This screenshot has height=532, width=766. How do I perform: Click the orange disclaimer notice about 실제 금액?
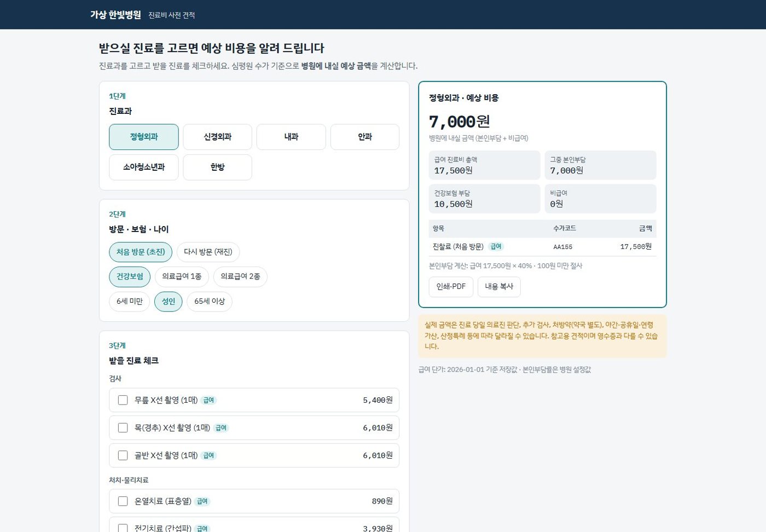542,336
